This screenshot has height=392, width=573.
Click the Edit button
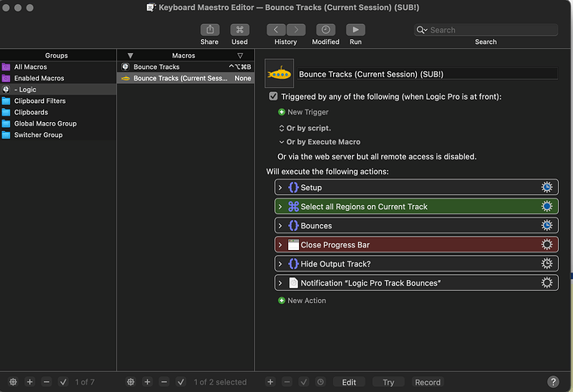click(x=349, y=382)
